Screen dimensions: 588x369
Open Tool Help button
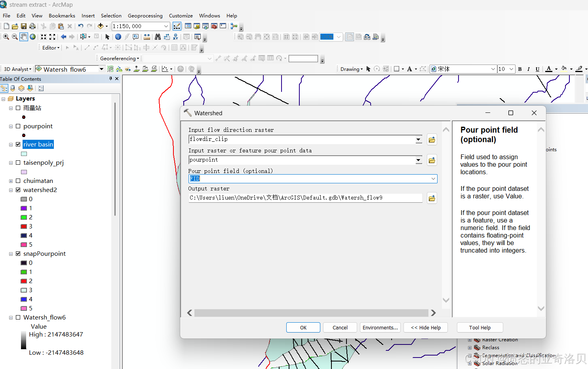480,327
